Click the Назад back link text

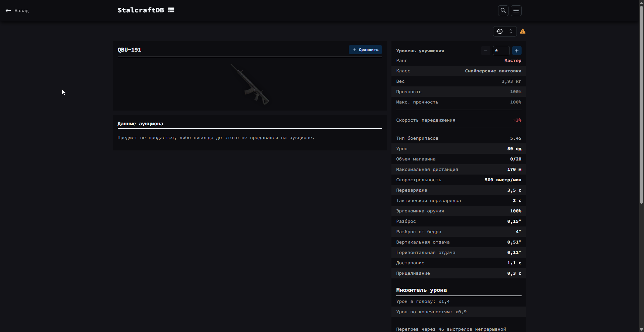pos(21,11)
